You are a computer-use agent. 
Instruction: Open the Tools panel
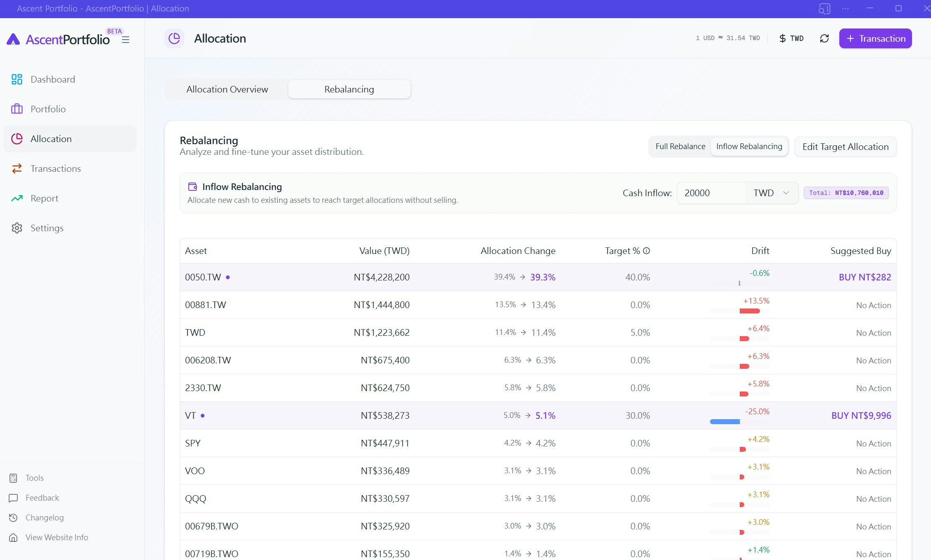point(34,478)
